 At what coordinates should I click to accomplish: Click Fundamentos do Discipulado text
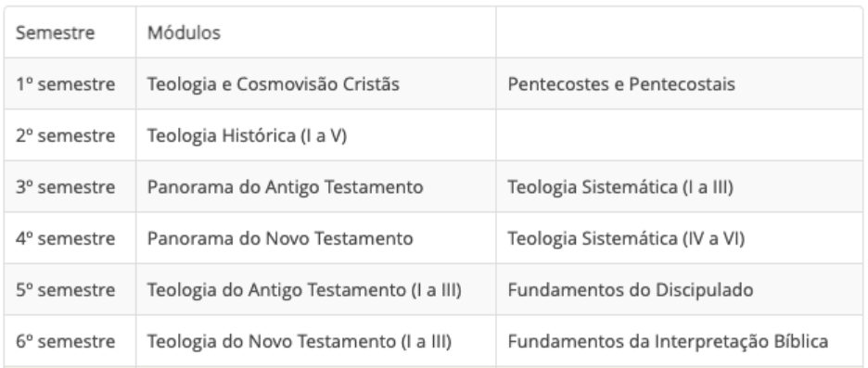631,290
